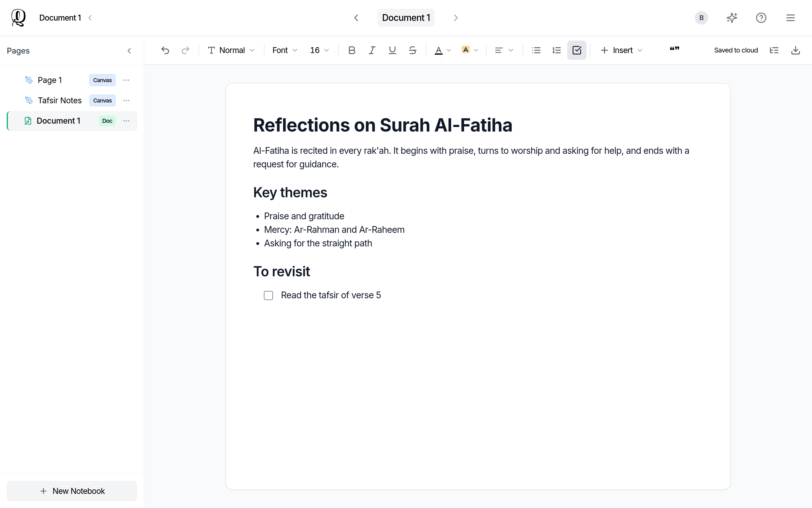This screenshot has width=812, height=508.
Task: Create a New Notebook
Action: coord(72,491)
